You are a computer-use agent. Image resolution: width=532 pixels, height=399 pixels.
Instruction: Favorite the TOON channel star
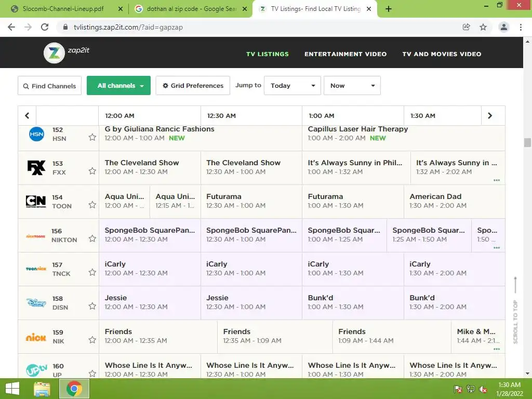92,205
